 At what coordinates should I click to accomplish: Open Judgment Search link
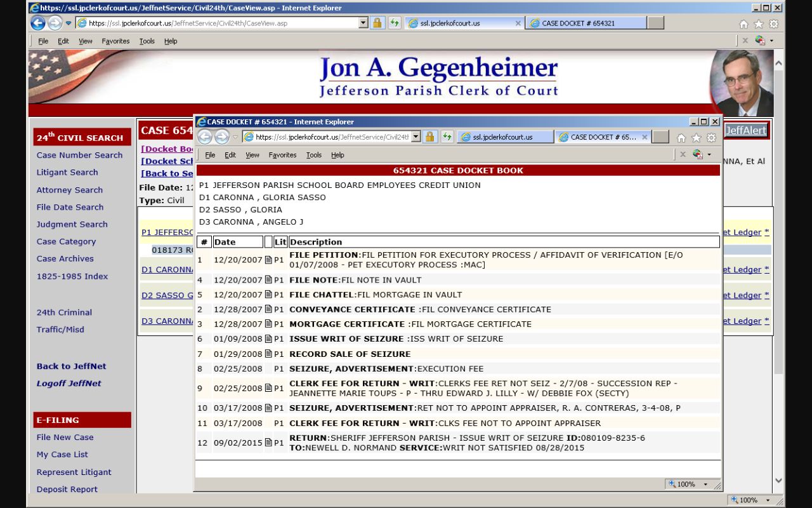click(72, 224)
